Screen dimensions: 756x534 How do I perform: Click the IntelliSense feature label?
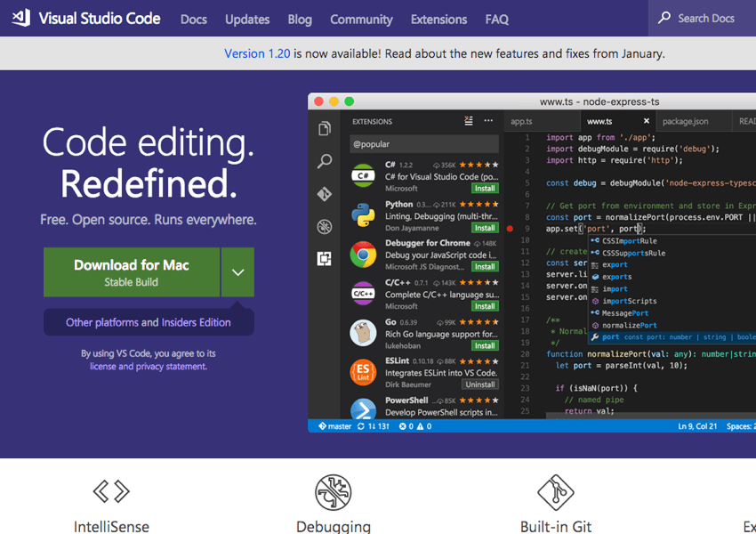111,526
